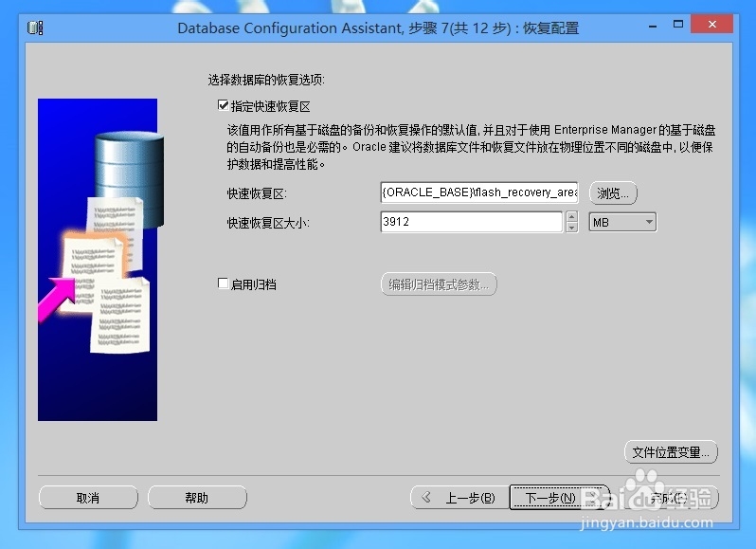756x549 pixels.
Task: Click the 快速恢复区大小 label
Action: point(268,223)
